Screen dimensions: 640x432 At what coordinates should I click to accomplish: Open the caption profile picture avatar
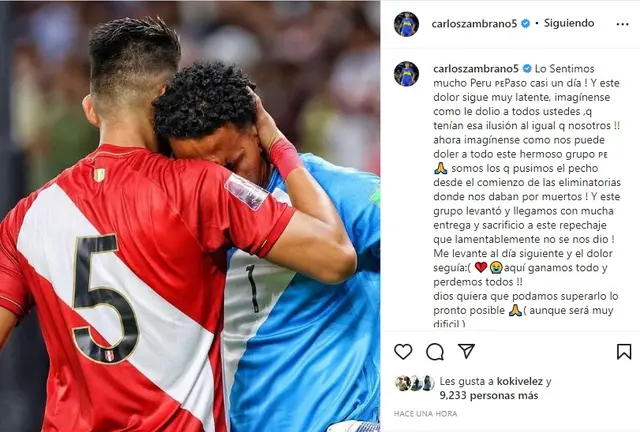(406, 74)
